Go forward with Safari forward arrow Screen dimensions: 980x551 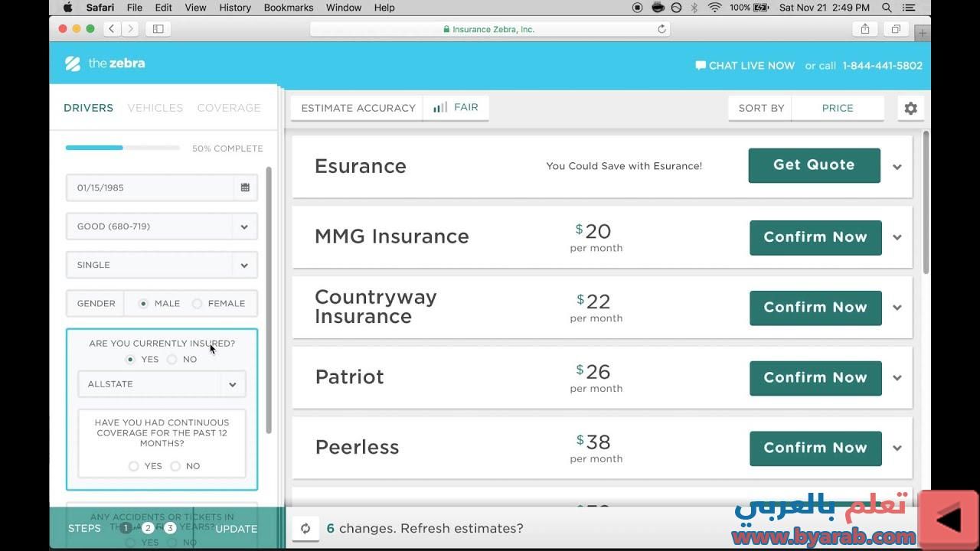pyautogui.click(x=130, y=29)
